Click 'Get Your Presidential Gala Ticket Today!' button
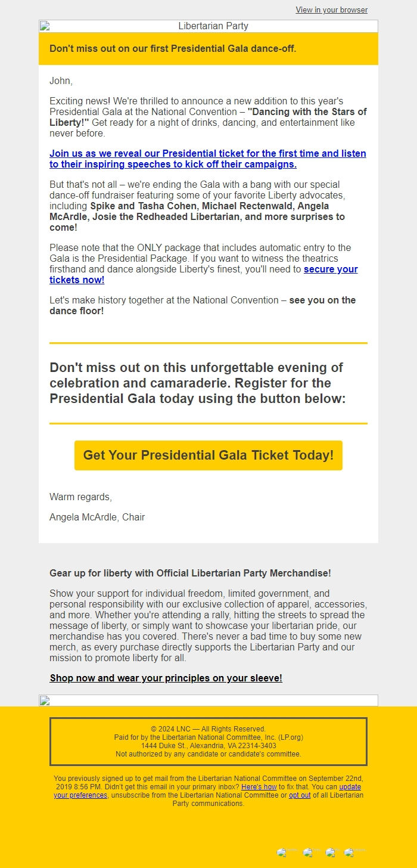 tap(208, 455)
